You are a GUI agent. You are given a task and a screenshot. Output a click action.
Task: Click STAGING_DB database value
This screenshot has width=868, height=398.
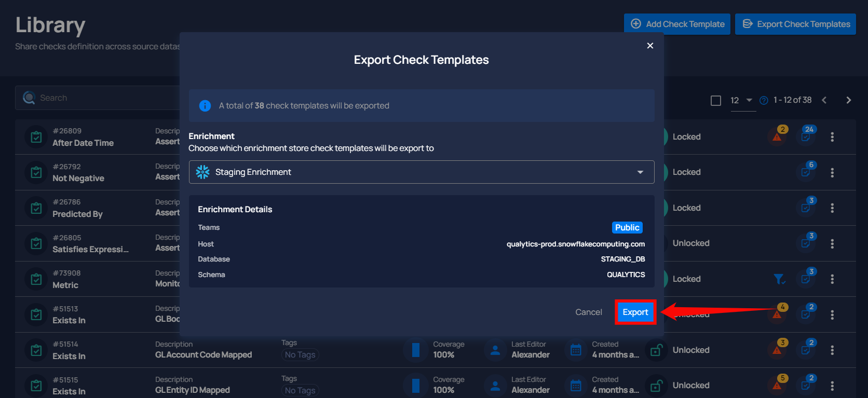pos(623,259)
